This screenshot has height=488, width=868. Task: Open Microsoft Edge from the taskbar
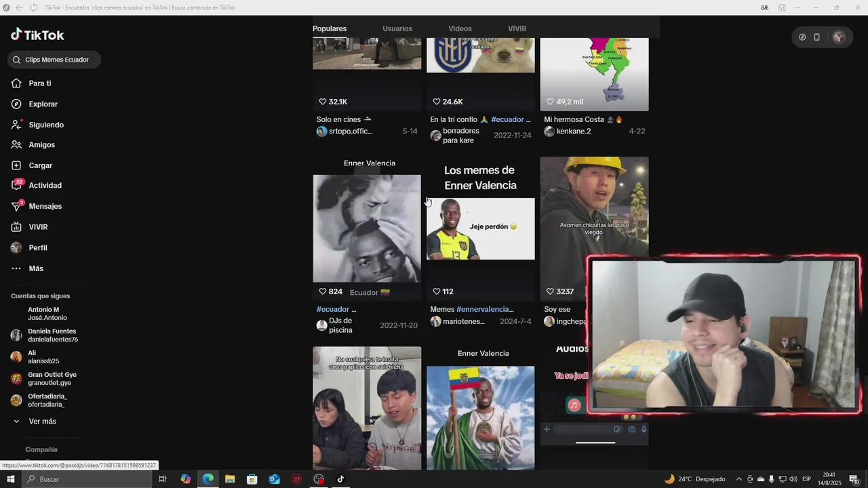208,479
